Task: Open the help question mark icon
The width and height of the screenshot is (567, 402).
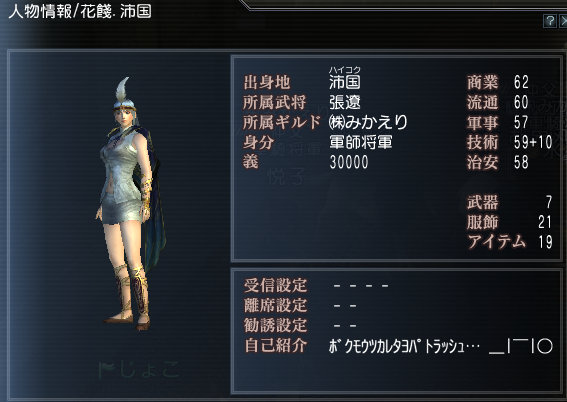Action: click(550, 21)
